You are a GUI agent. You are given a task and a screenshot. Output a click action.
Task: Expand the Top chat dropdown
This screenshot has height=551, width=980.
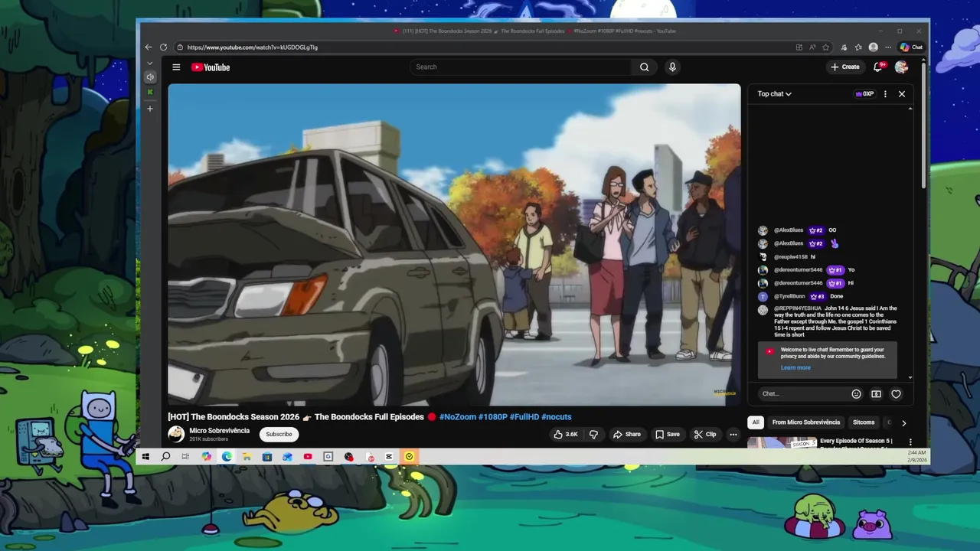pos(775,94)
